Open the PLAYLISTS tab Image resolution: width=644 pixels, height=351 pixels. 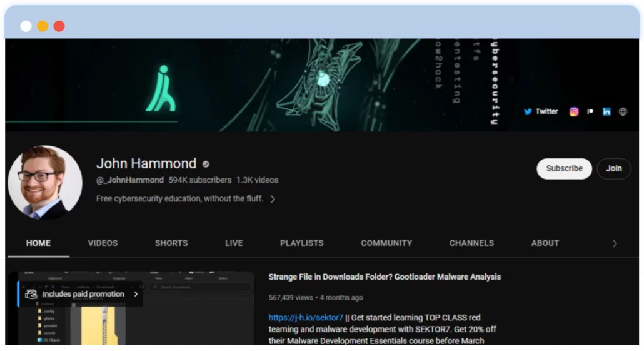[x=302, y=243]
